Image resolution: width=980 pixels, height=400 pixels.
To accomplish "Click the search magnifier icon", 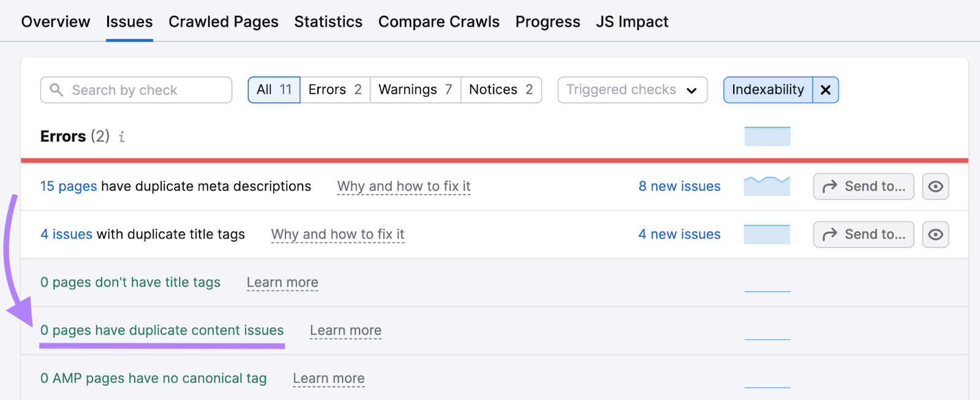I will (x=56, y=89).
